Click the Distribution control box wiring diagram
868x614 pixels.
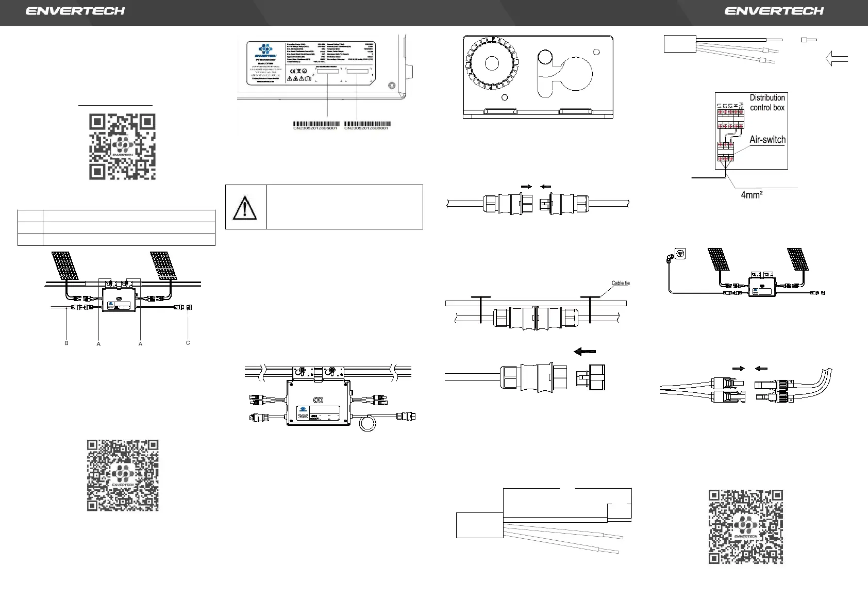click(x=751, y=131)
